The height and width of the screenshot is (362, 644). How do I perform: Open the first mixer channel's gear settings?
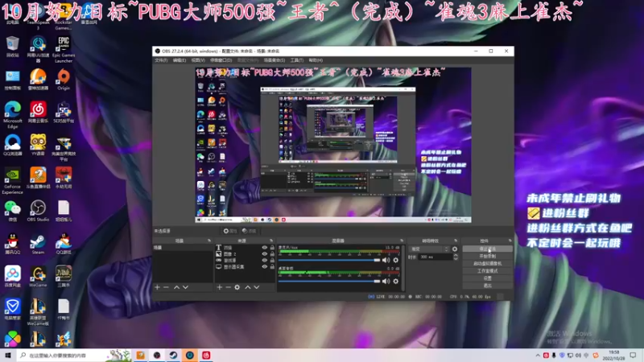[395, 260]
